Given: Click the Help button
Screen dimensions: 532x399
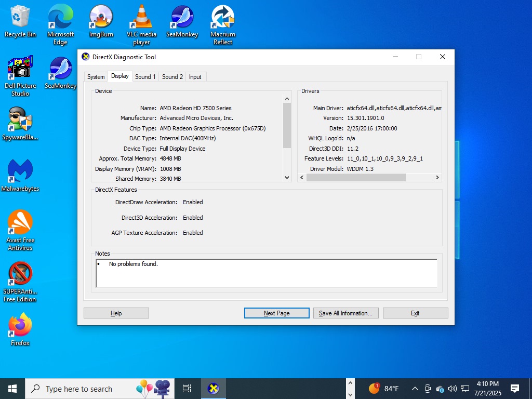Looking at the screenshot, I should (x=116, y=313).
